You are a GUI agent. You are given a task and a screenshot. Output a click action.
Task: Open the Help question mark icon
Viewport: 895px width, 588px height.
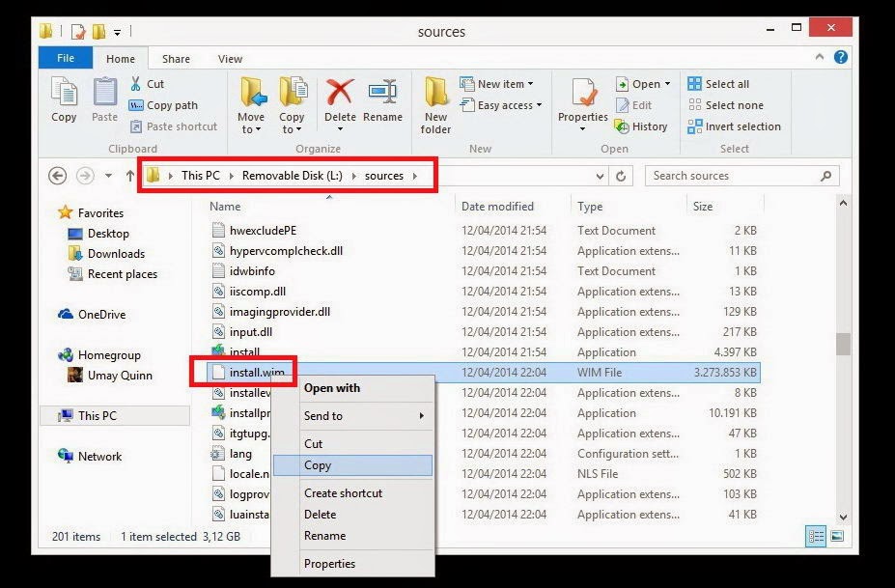click(840, 57)
